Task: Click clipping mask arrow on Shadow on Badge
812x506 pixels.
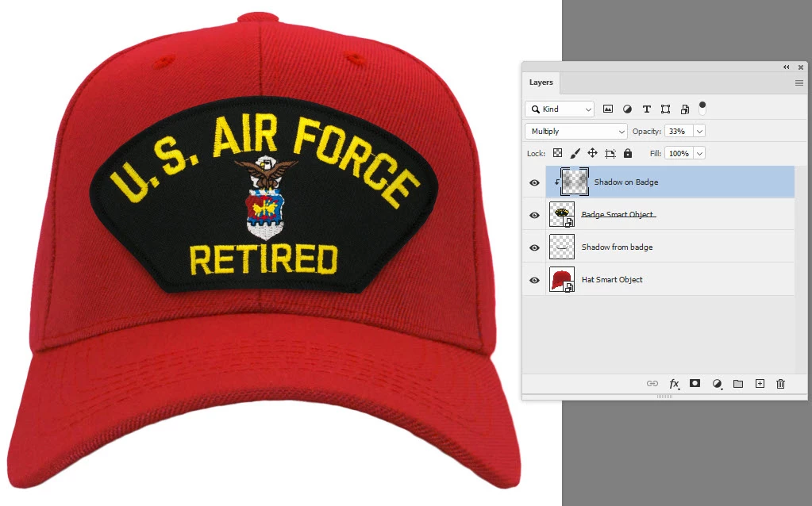Action: [557, 182]
